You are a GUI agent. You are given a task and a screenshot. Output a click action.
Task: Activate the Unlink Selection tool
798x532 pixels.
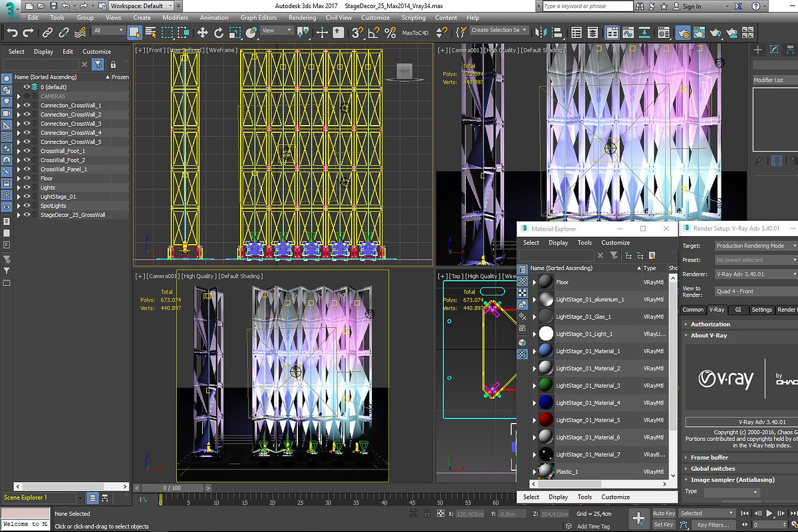pyautogui.click(x=64, y=32)
